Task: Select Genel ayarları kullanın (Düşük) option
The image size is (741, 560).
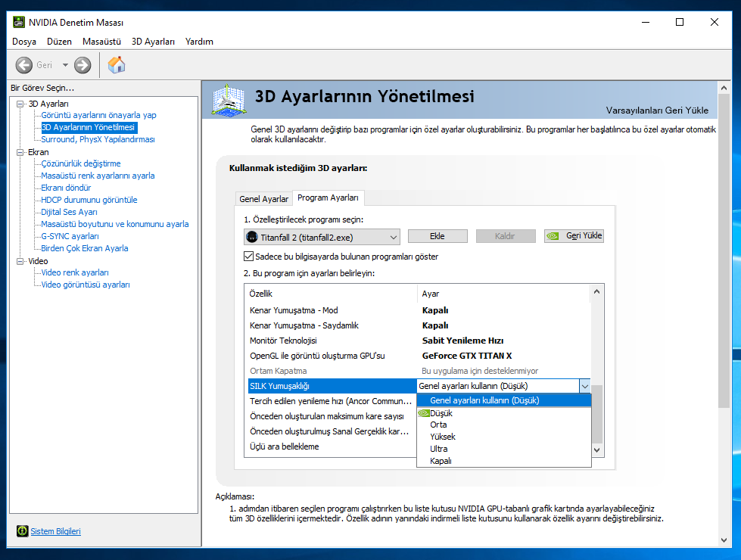Action: click(x=504, y=400)
